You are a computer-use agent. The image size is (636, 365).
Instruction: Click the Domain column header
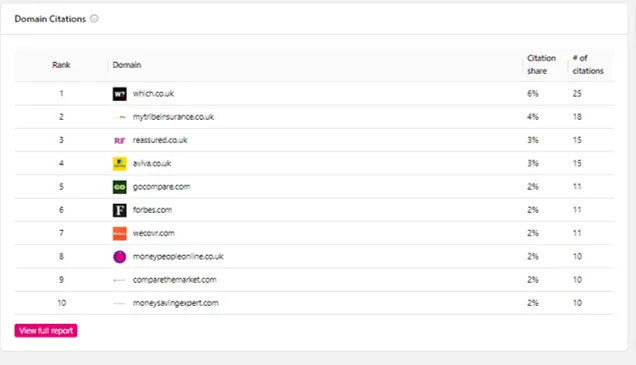(x=127, y=65)
